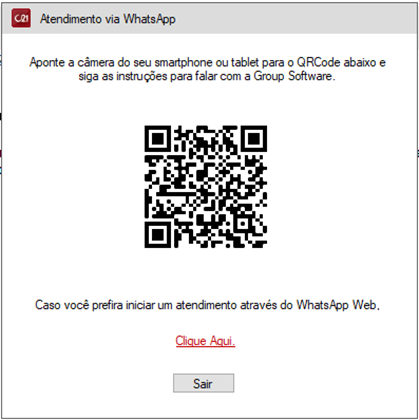Click the word "tablet" in the instructions
Image resolution: width=419 pixels, height=420 pixels.
pyautogui.click(x=245, y=62)
